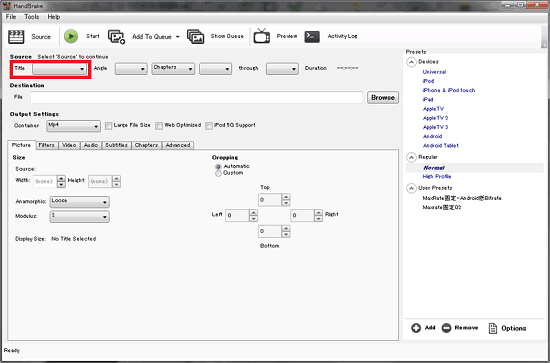Open the Tools menu
550x363 pixels.
[x=32, y=17]
